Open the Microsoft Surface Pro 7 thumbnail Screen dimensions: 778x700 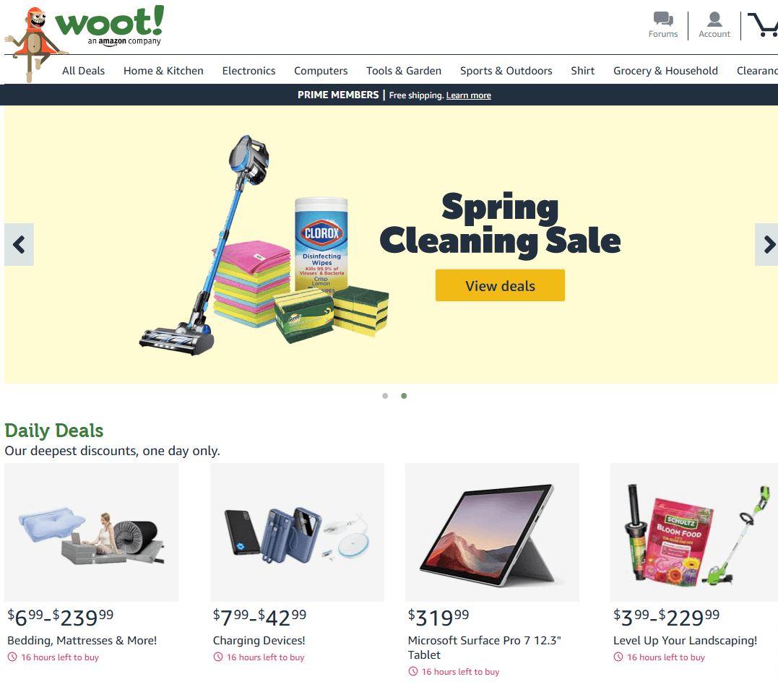pyautogui.click(x=492, y=532)
